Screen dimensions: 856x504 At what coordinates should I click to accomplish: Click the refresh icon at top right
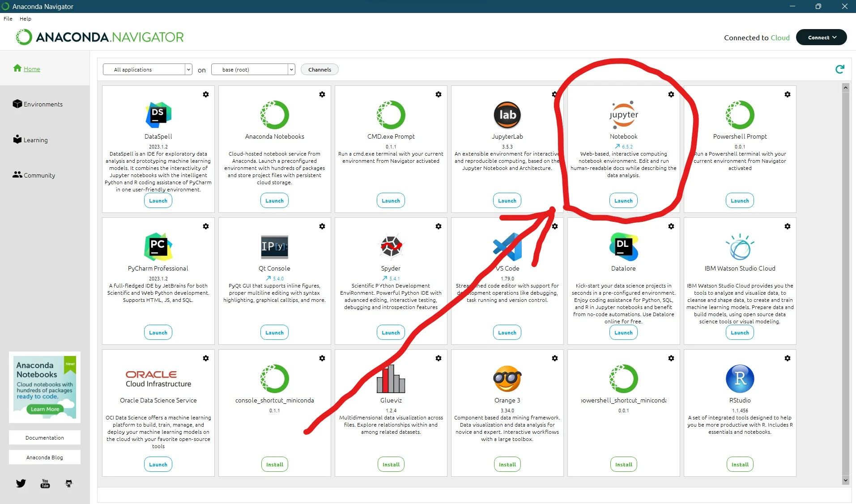pyautogui.click(x=840, y=69)
